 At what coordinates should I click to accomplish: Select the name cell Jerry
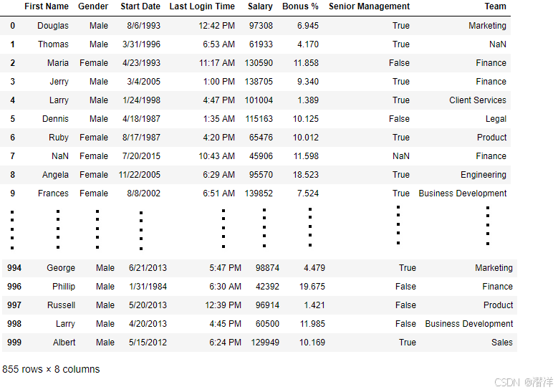click(x=59, y=82)
